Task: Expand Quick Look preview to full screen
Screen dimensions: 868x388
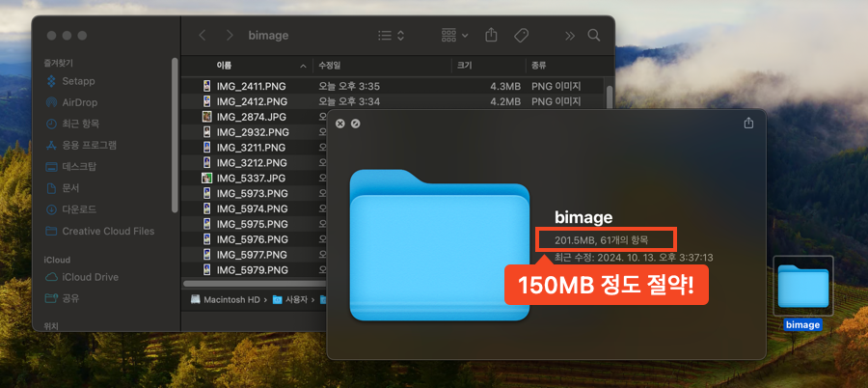Action: [x=355, y=124]
